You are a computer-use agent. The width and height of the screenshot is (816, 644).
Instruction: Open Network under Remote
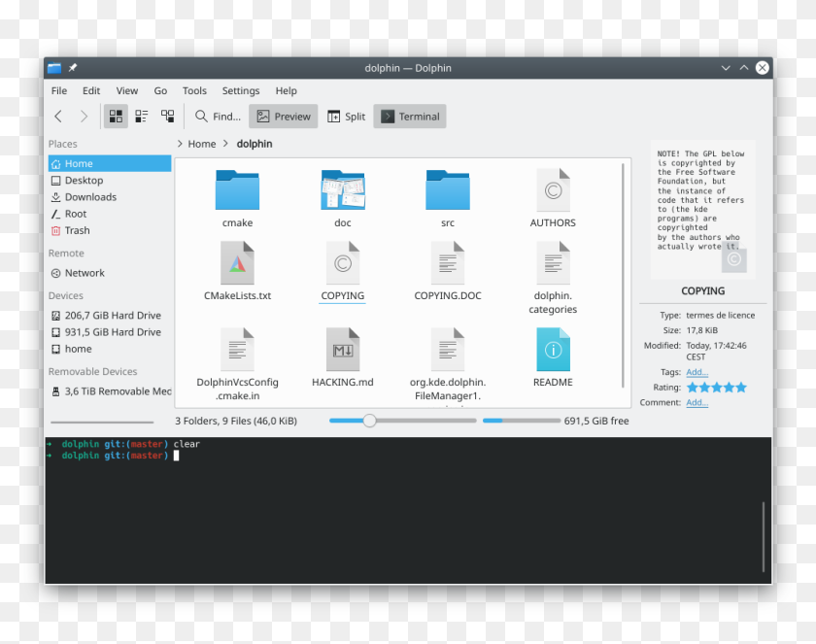pyautogui.click(x=110, y=273)
